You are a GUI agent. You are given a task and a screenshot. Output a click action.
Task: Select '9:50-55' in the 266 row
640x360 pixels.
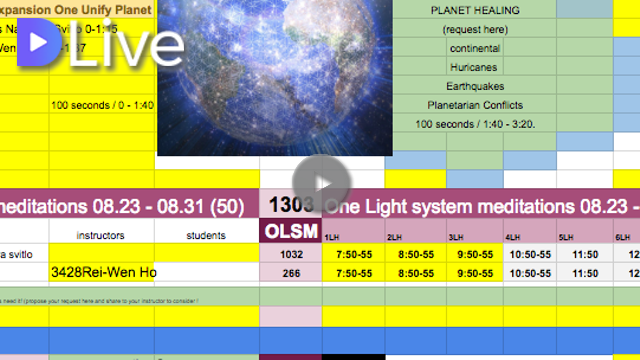coord(475,273)
